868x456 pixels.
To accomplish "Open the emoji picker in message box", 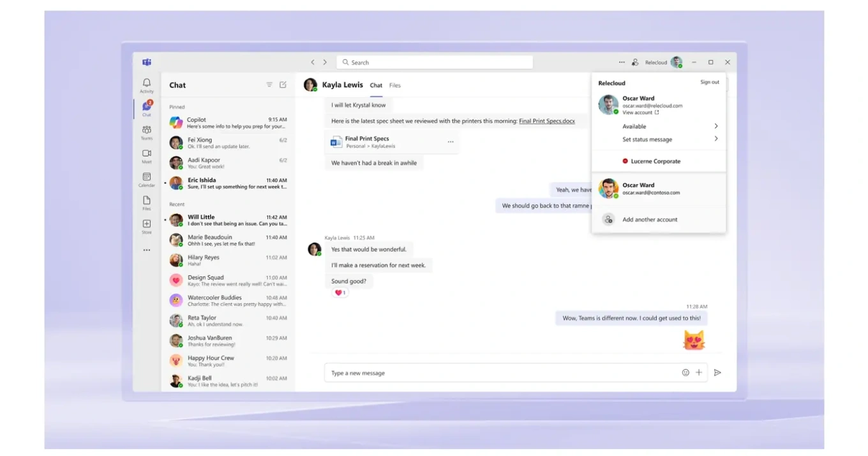I will (x=685, y=372).
